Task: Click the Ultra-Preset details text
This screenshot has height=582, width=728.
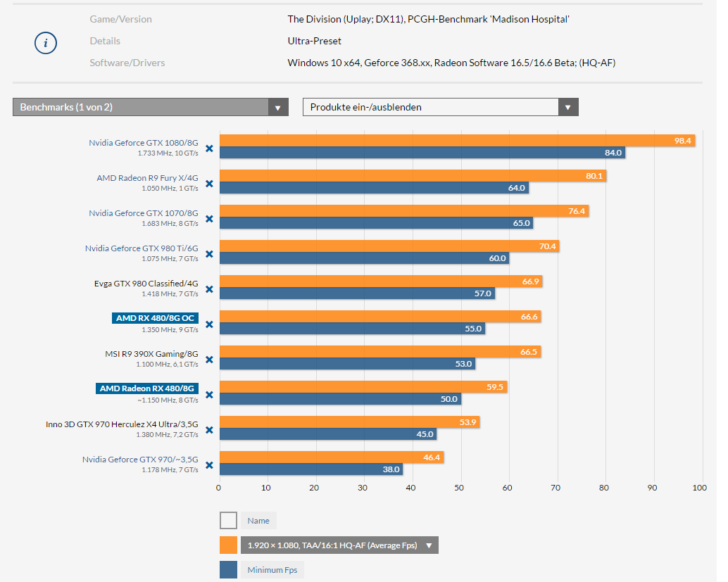Action: coord(314,41)
